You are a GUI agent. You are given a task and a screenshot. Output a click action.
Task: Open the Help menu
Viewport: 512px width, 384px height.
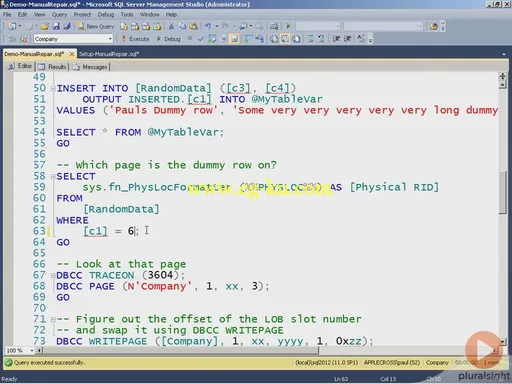(x=171, y=15)
